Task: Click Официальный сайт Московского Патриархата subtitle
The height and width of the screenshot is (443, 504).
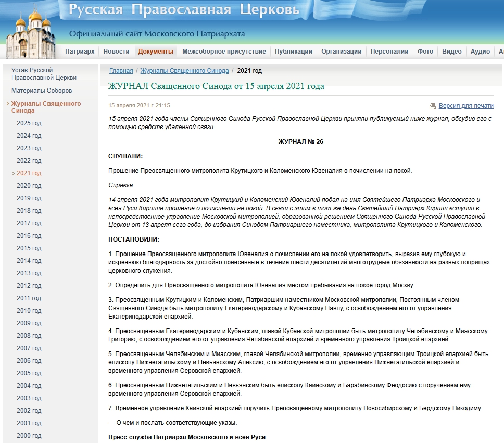Action: tap(157, 34)
